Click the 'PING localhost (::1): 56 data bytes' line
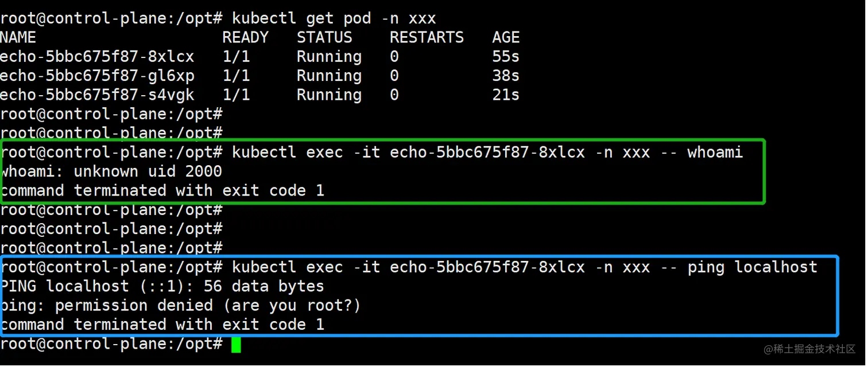The image size is (868, 367). (x=162, y=286)
